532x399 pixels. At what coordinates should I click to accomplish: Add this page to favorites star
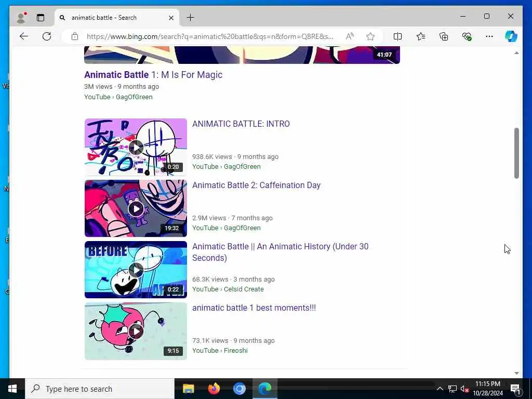tap(370, 36)
